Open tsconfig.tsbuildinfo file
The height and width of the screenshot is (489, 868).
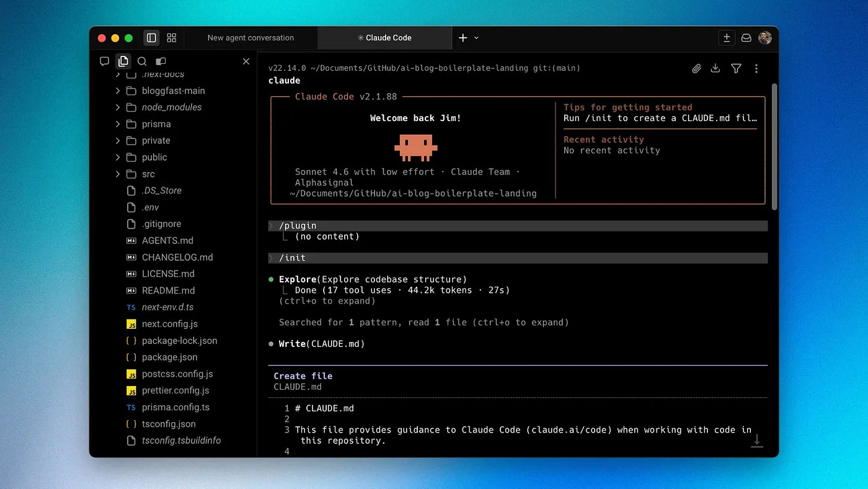(182, 441)
